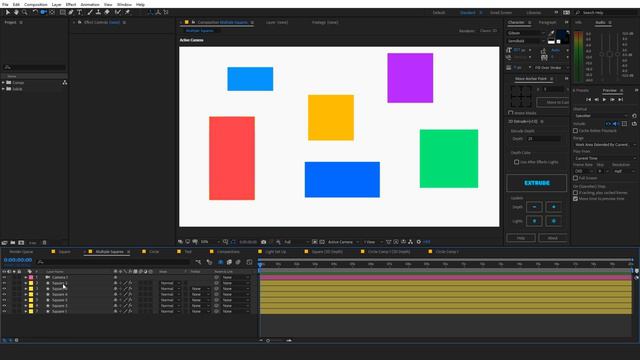Open the Animation menu

click(x=90, y=4)
